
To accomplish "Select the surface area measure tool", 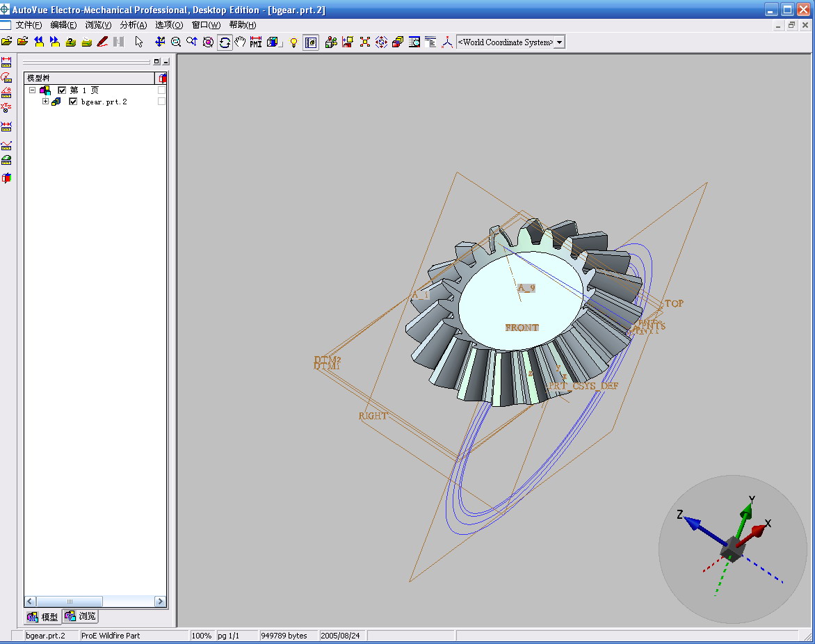I will pos(6,160).
